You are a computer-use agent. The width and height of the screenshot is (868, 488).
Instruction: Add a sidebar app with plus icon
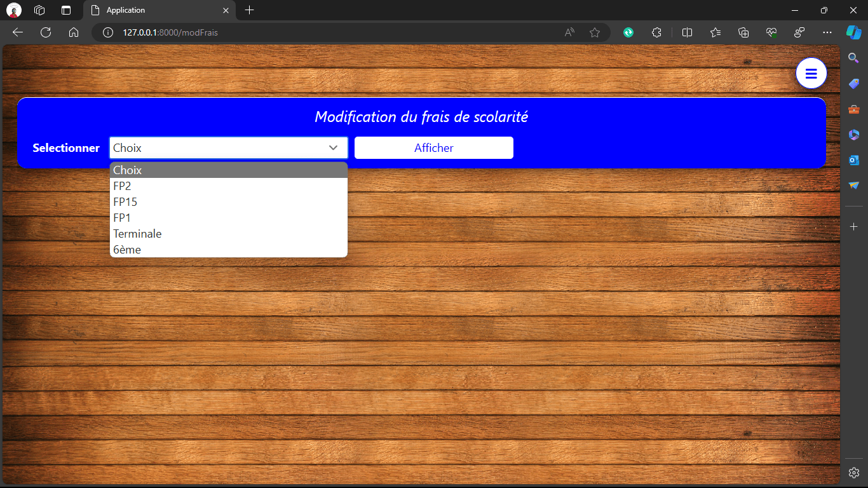click(854, 227)
